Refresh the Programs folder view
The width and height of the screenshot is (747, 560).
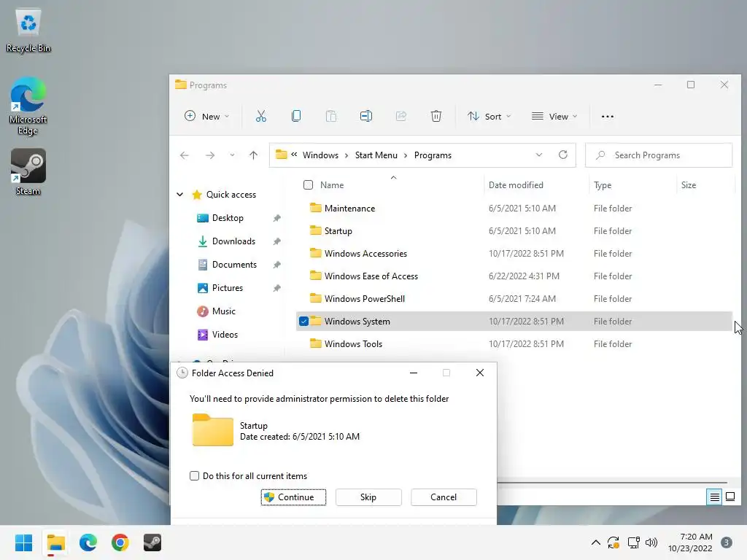coord(563,155)
